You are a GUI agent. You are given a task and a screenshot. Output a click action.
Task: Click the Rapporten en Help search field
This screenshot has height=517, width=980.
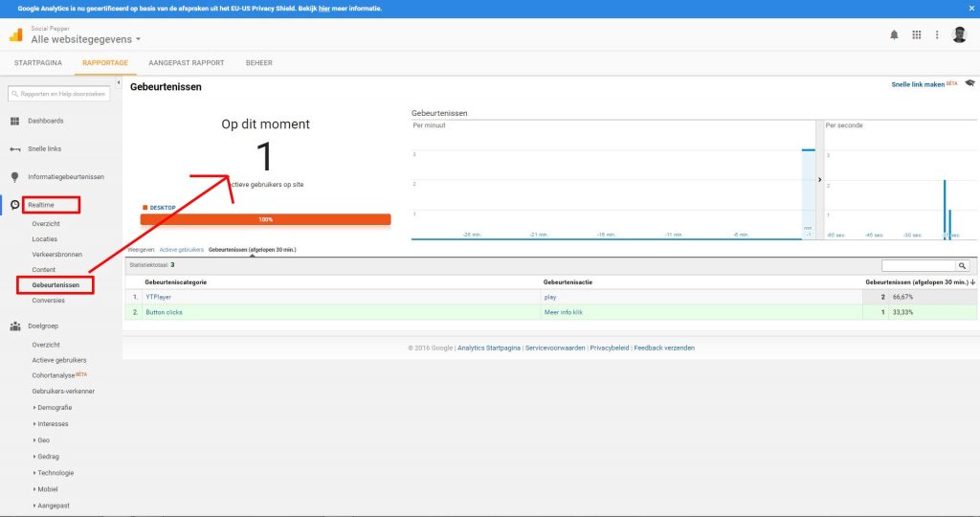(59, 94)
